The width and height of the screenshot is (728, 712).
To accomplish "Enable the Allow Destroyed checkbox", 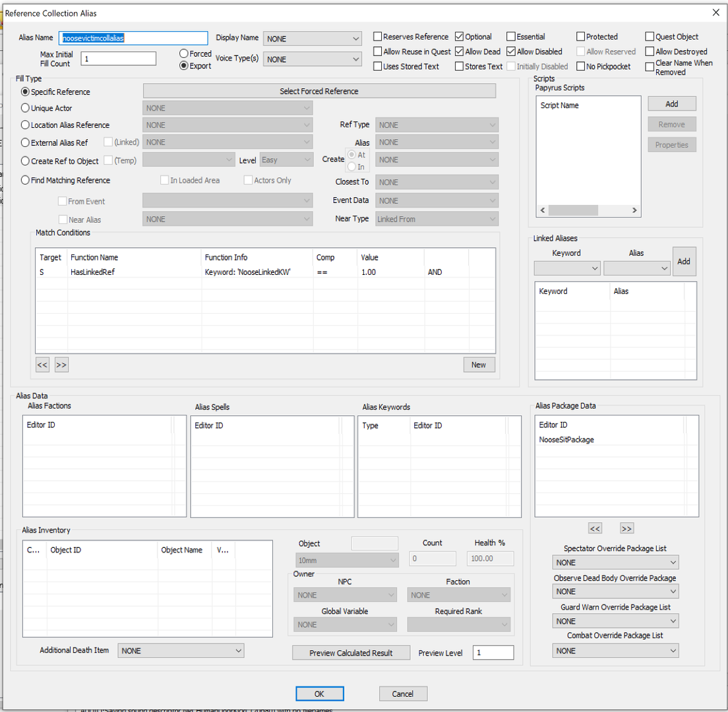I will point(650,51).
